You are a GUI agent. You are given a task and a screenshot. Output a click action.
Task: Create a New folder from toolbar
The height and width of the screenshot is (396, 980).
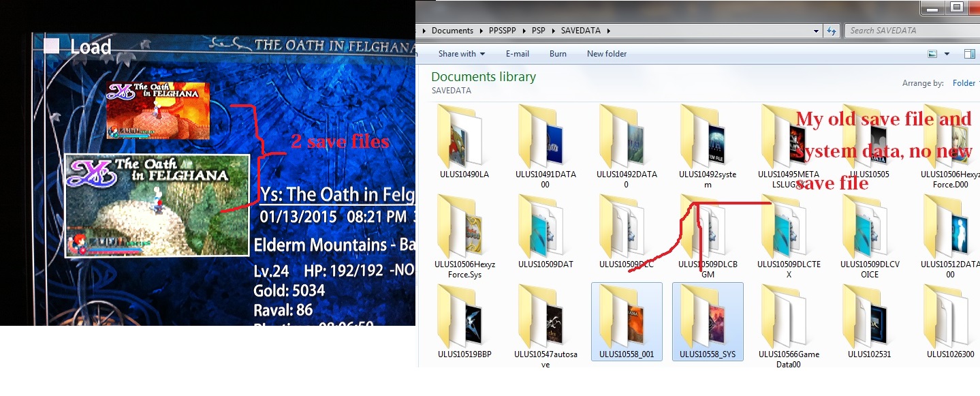(607, 54)
